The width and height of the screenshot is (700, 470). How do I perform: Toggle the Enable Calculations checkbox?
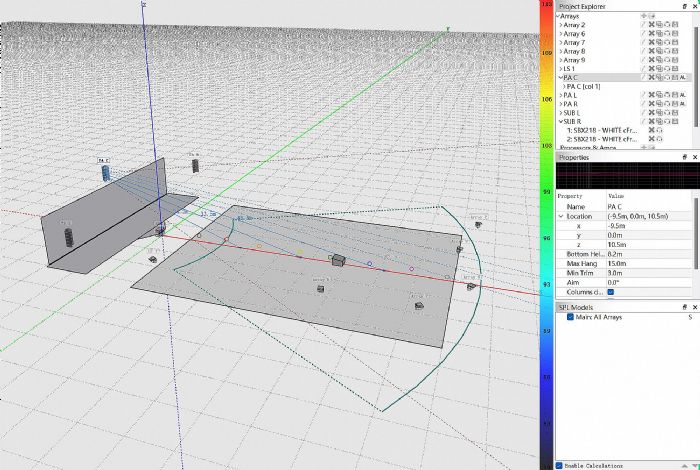[560, 465]
